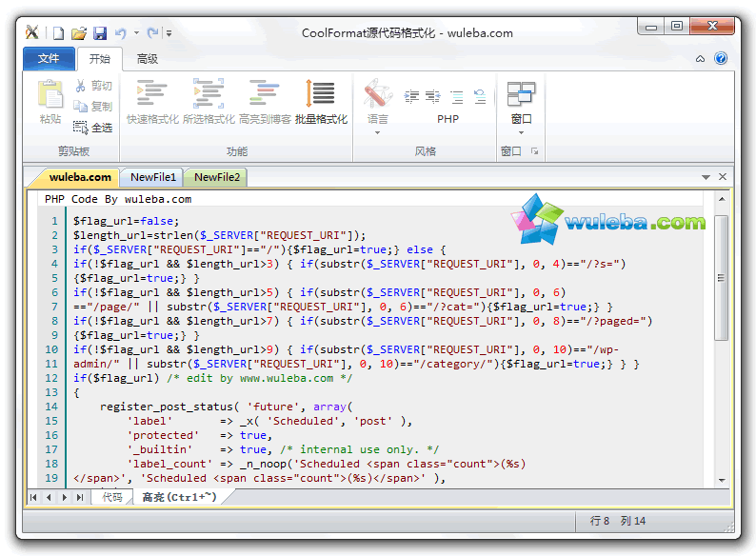Customize the quick access toolbar dropdown

169,32
